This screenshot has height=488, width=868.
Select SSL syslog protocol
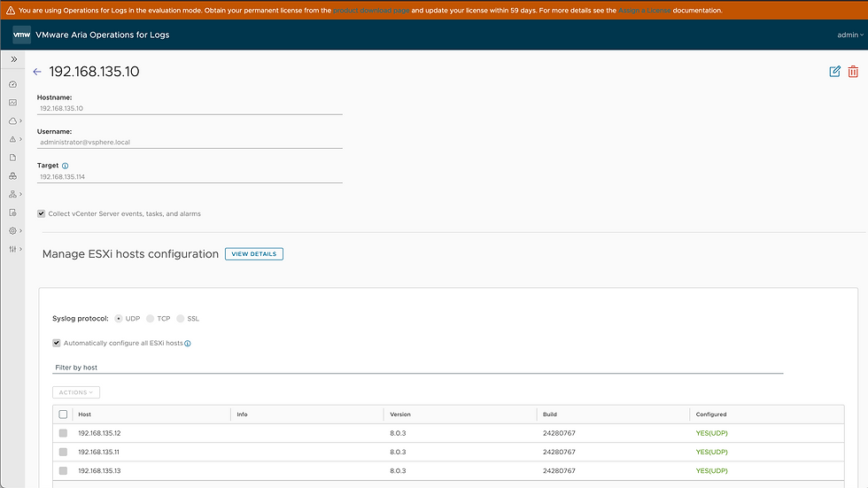click(x=181, y=319)
